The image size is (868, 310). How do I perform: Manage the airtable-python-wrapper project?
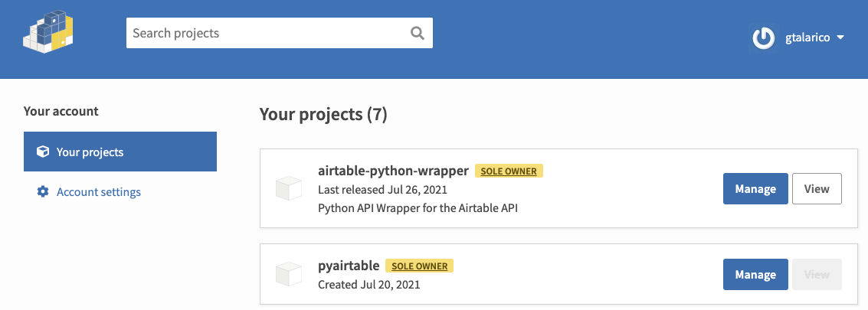(x=755, y=189)
